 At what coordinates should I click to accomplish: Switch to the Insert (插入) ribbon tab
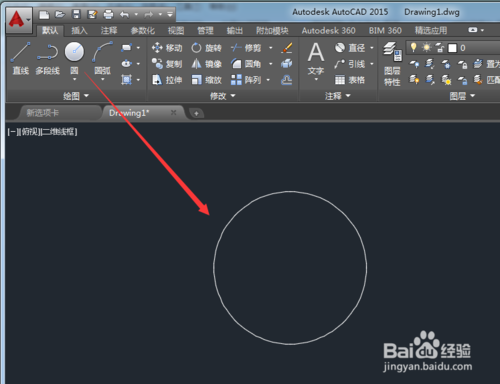[79, 31]
